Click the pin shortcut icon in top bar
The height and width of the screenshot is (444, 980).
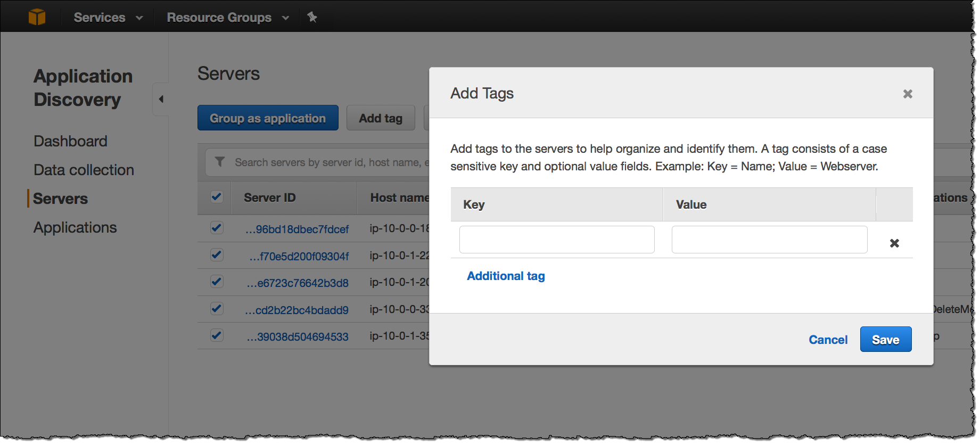click(312, 17)
